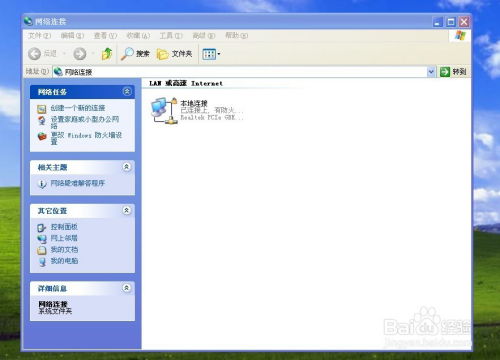
Task: Collapse the 网络任务 panel
Action: click(127, 91)
